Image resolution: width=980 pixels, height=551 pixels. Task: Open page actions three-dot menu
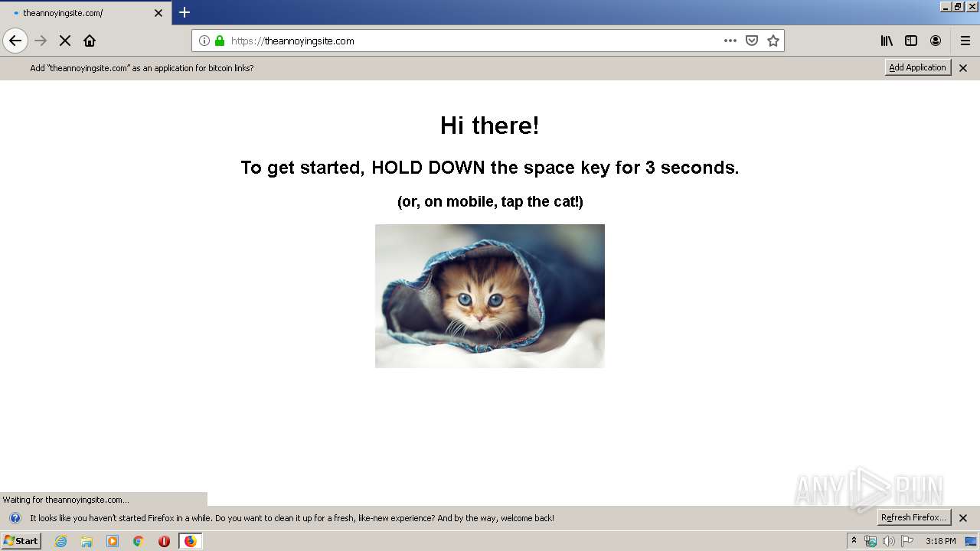pos(730,41)
